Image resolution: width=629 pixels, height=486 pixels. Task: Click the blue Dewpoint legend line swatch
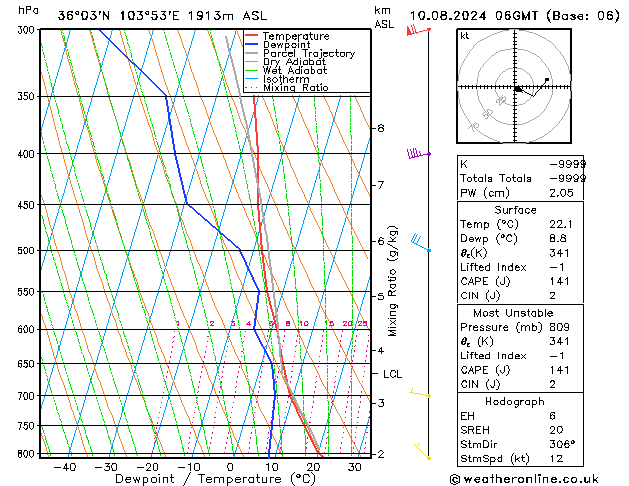pyautogui.click(x=252, y=45)
